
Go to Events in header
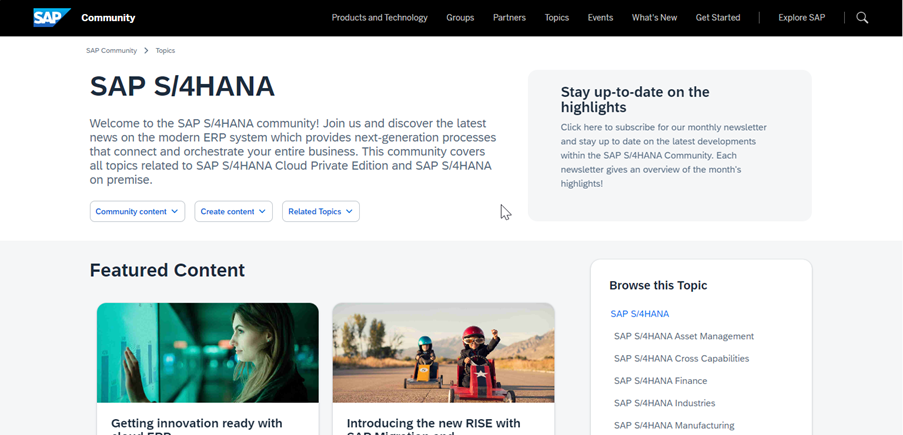click(x=600, y=18)
